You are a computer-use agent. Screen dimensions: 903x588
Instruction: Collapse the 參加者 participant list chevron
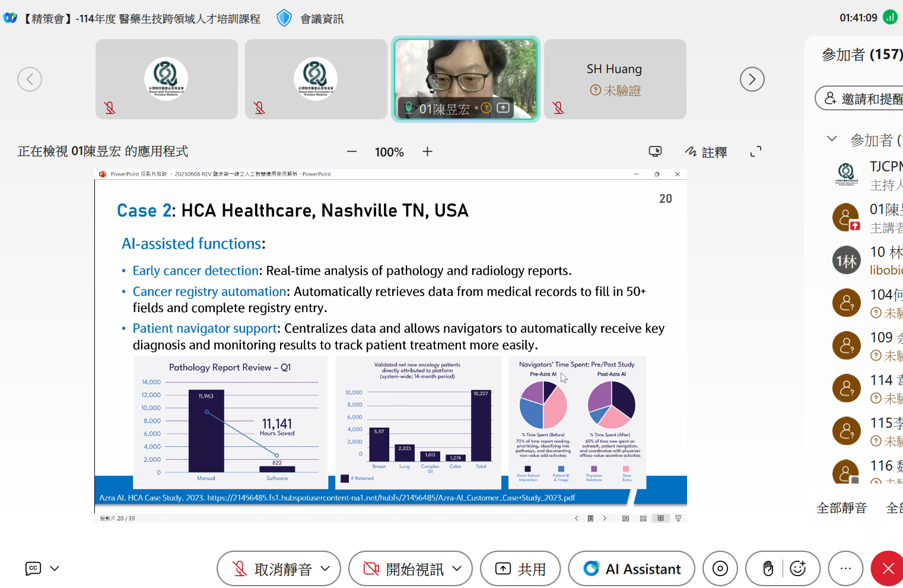point(832,139)
